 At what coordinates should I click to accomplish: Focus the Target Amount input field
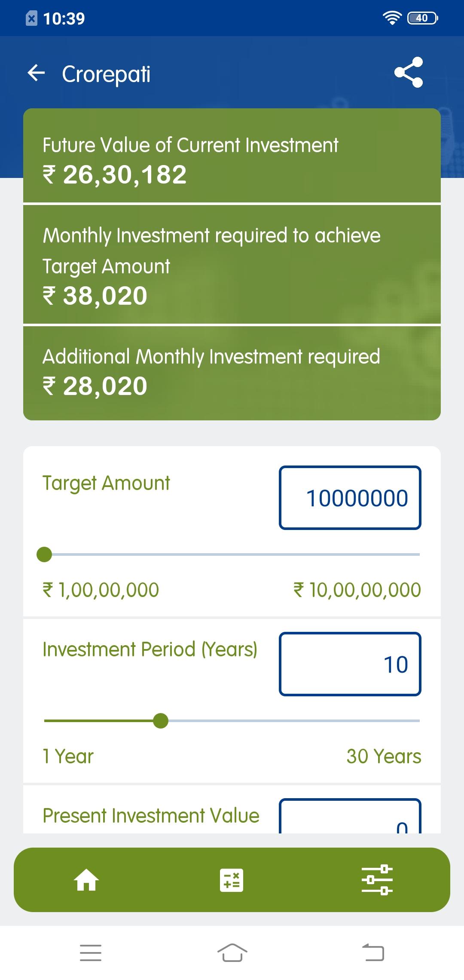(x=350, y=498)
